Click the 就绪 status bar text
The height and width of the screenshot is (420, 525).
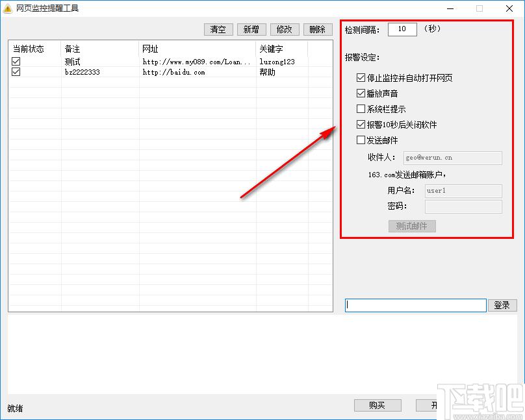pyautogui.click(x=15, y=408)
